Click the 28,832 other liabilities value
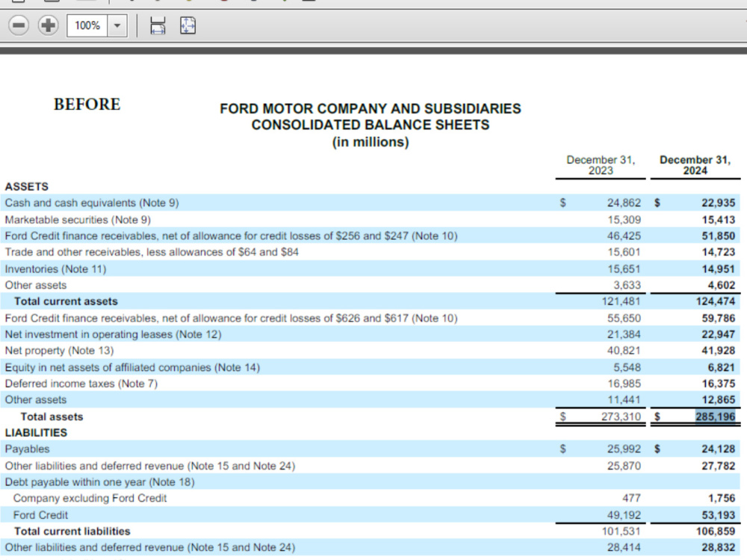747x560 pixels. point(719,547)
